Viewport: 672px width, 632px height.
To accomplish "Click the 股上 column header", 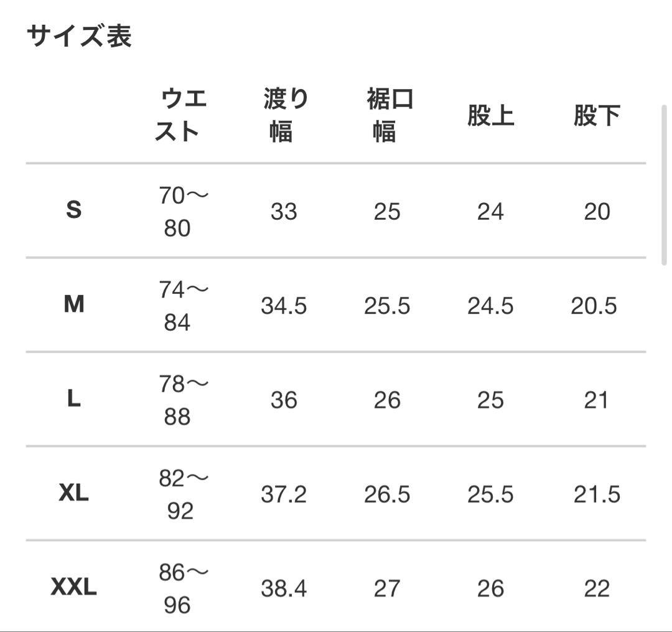I will point(490,116).
